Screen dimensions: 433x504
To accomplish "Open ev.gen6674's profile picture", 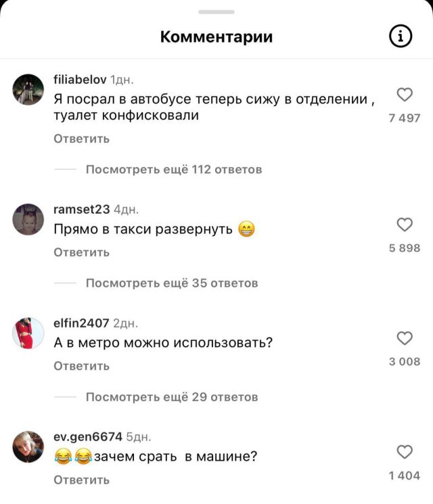I will tap(28, 446).
